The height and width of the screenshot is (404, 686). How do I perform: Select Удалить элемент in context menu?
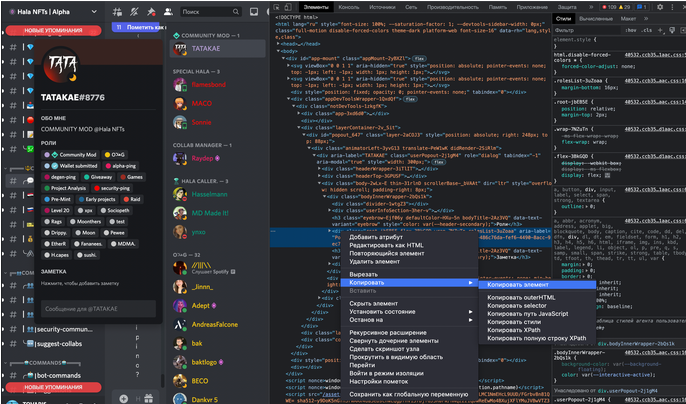[374, 262]
